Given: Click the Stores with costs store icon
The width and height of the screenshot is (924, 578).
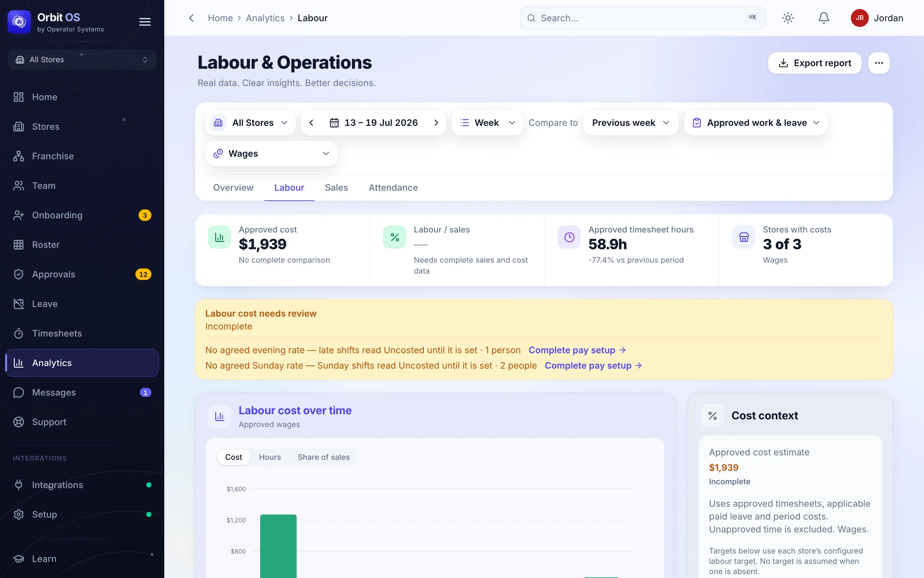Looking at the screenshot, I should coord(744,237).
